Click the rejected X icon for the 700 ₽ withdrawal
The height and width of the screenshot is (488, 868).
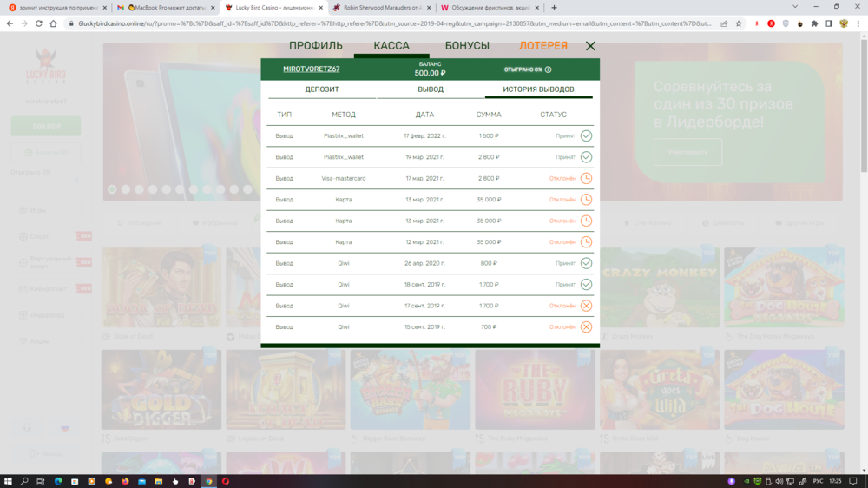[586, 326]
